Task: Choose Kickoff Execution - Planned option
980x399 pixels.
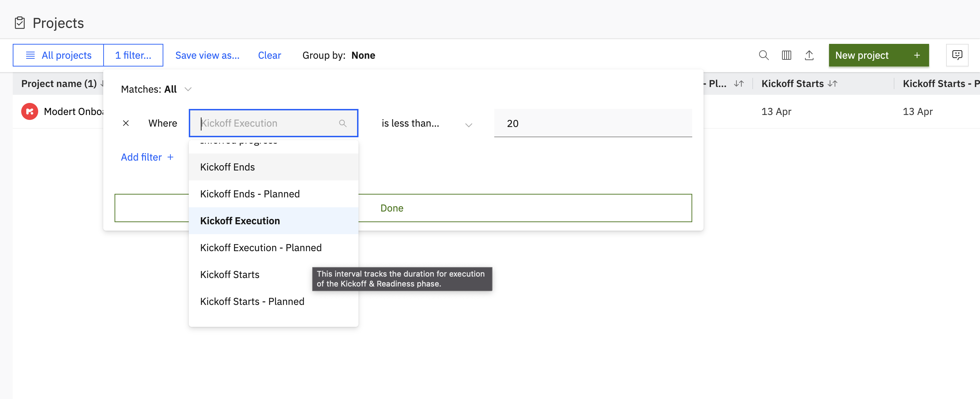Action: (x=261, y=248)
